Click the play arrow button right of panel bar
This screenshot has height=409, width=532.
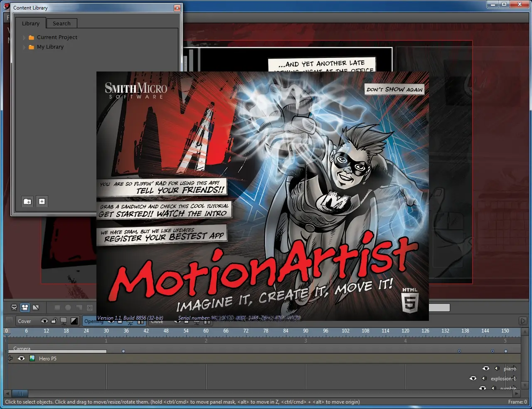tap(523, 321)
